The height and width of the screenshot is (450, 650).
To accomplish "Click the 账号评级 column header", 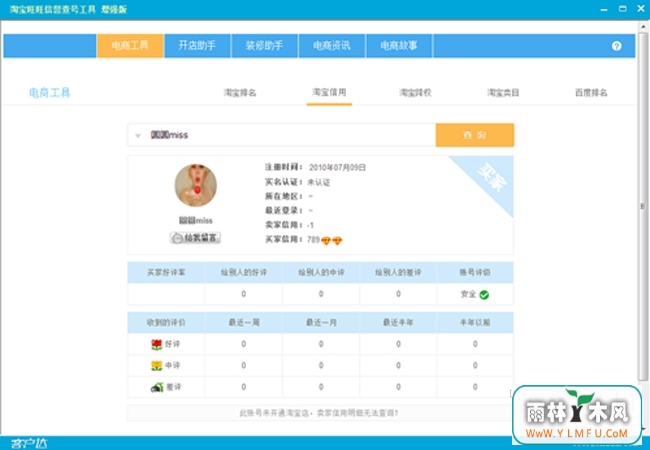I will (475, 273).
